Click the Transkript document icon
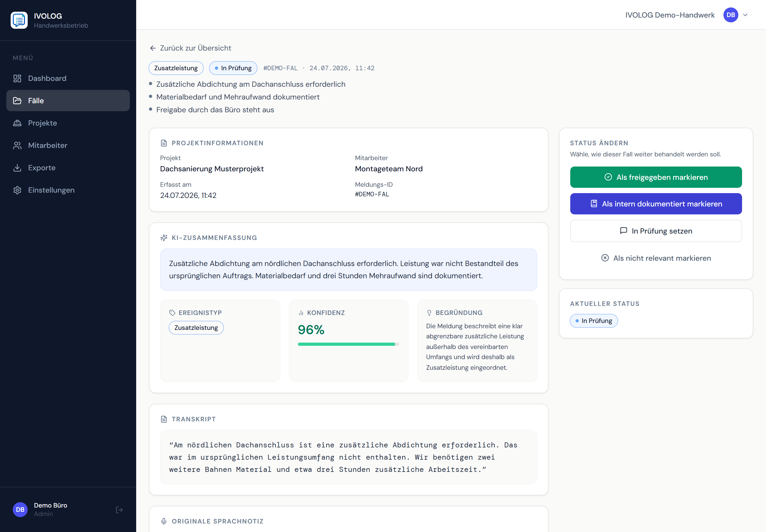Image resolution: width=766 pixels, height=532 pixels. (x=164, y=419)
